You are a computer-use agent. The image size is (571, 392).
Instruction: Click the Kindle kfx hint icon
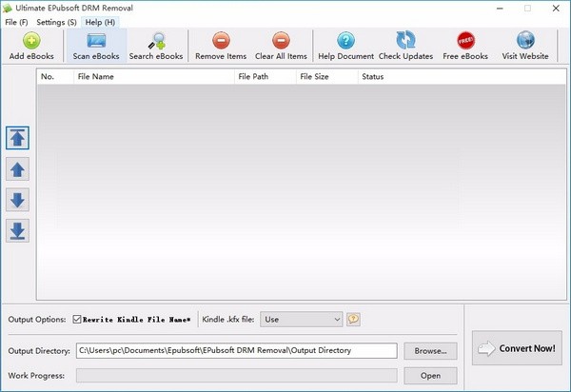pyautogui.click(x=353, y=320)
